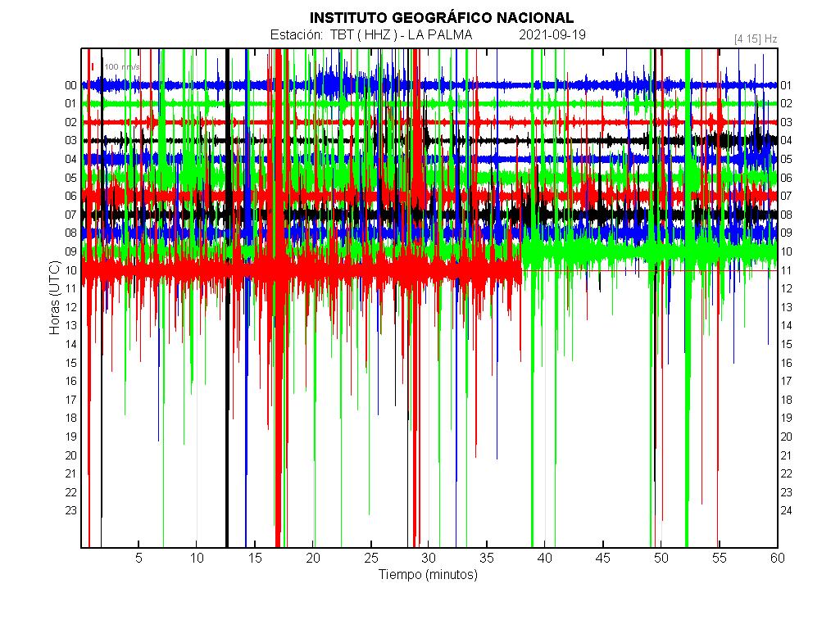Click the INSTITUTO GEOGRÁFICO NACIONAL title
The height and width of the screenshot is (629, 840).
click(x=441, y=18)
